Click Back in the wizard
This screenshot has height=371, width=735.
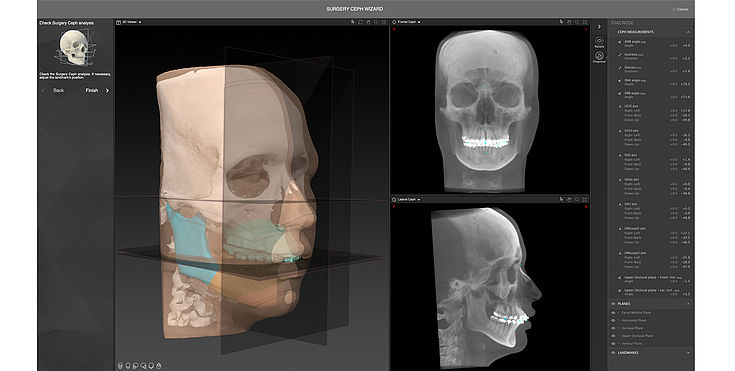pos(58,90)
